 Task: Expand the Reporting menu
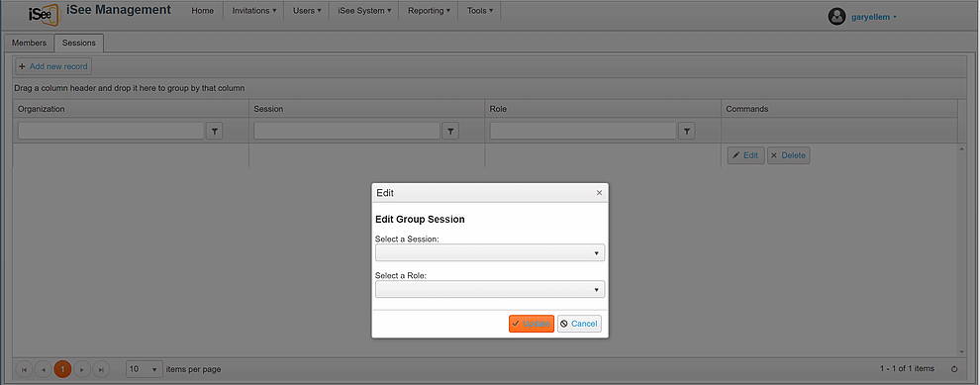pos(429,11)
